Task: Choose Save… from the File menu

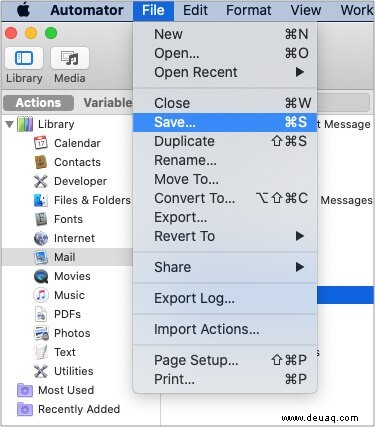Action: click(x=225, y=122)
